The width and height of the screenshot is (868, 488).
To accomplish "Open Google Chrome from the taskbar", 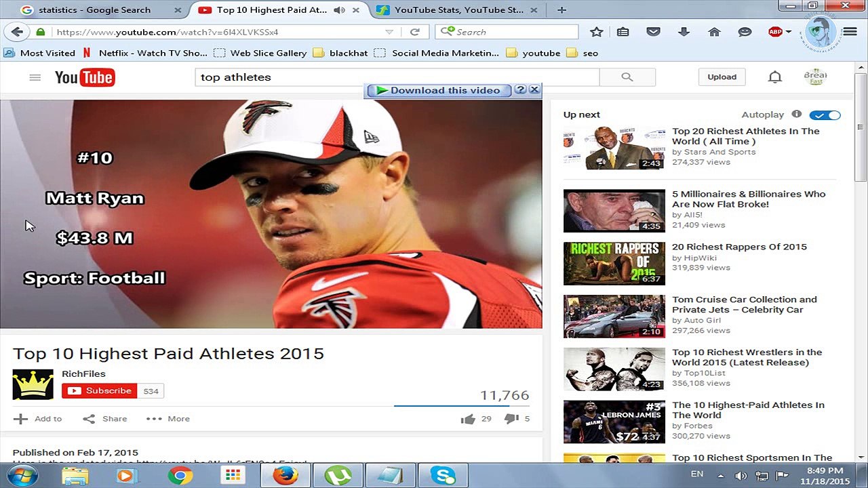I will coord(180,476).
